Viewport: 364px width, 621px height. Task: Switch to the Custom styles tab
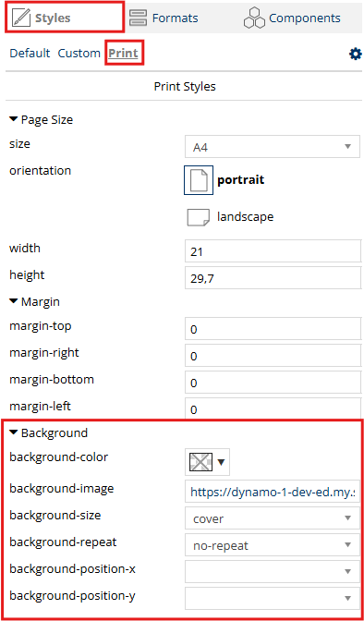pos(79,53)
